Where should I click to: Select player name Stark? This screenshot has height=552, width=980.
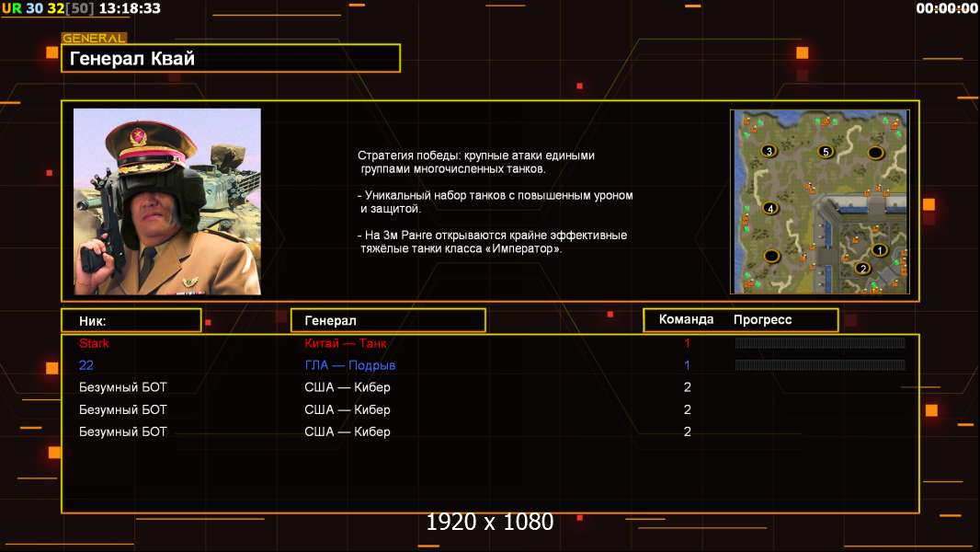pos(94,343)
